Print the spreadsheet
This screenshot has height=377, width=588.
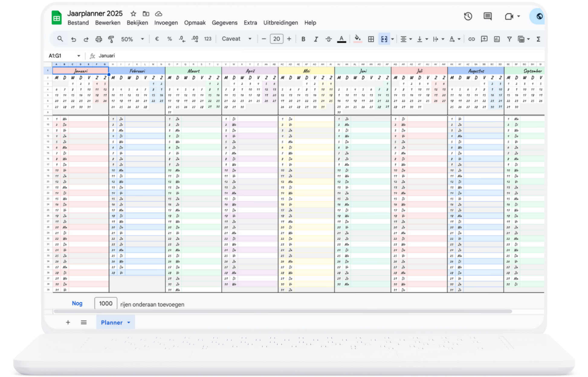(99, 39)
